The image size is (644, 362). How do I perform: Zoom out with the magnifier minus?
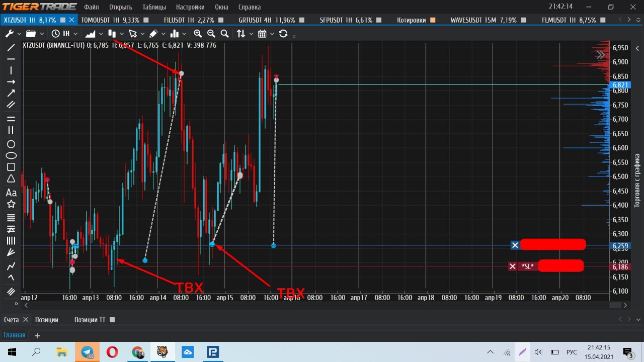(x=211, y=34)
